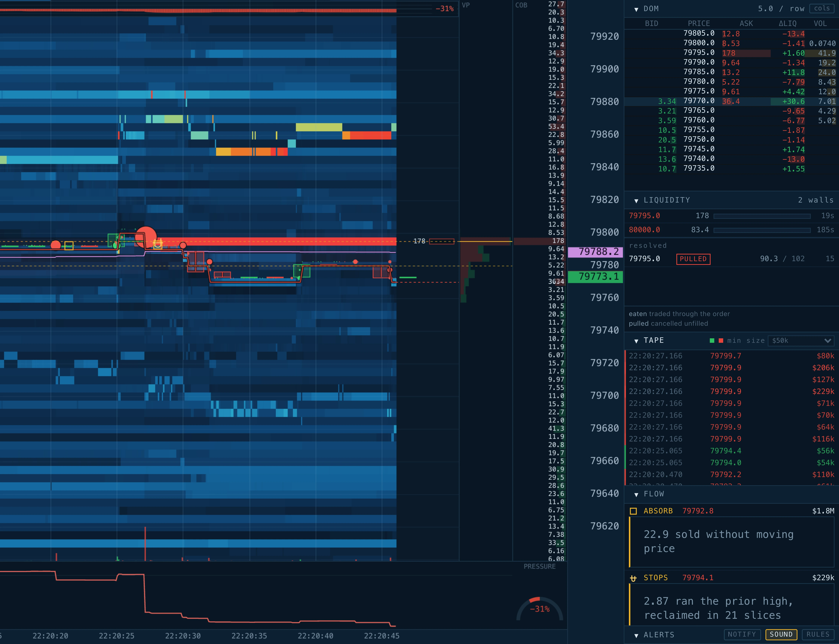
Task: Click the pressure gauge showing -31%
Action: [539, 608]
